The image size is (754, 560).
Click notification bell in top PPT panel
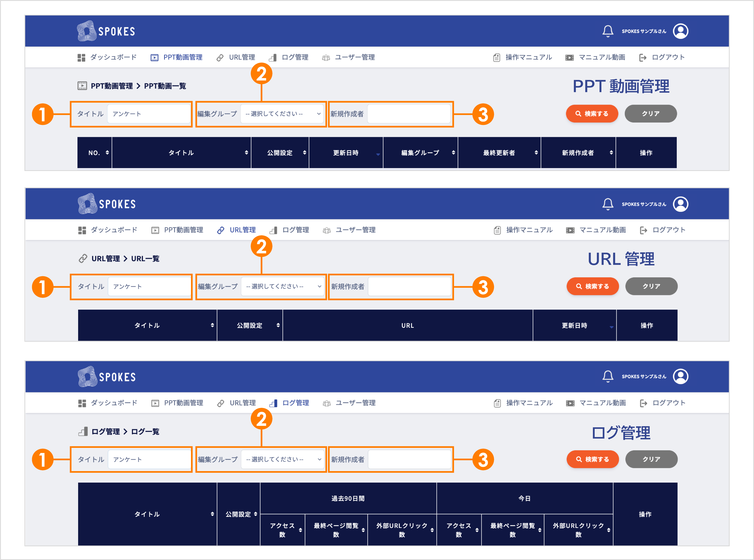pyautogui.click(x=607, y=31)
